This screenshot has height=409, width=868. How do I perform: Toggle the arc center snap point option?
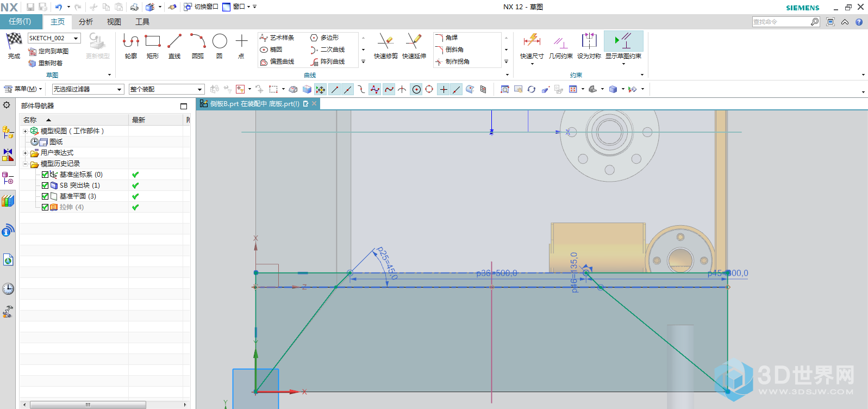tap(416, 89)
